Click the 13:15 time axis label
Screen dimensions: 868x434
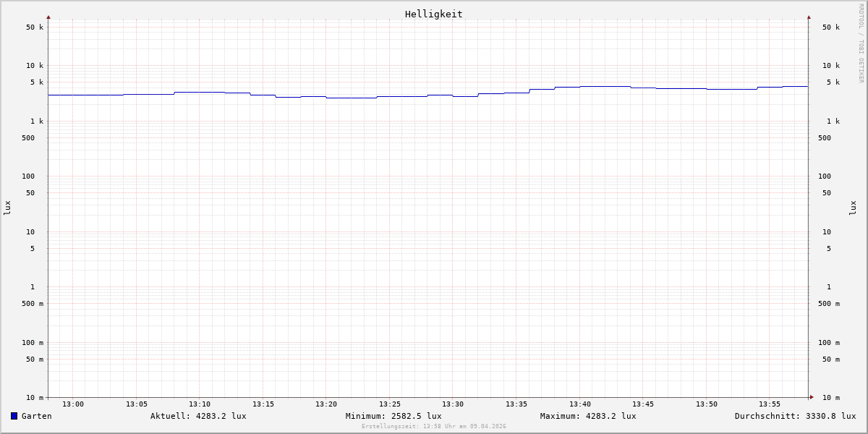click(263, 404)
